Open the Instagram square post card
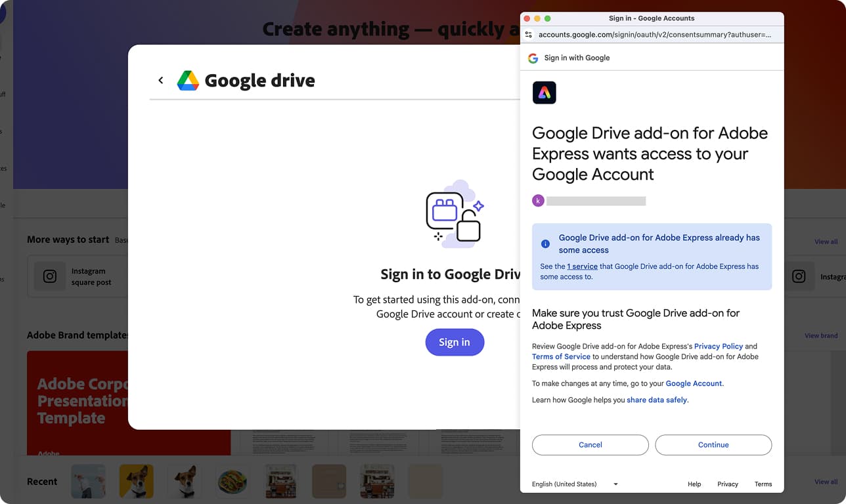This screenshot has height=504, width=846. pos(78,277)
